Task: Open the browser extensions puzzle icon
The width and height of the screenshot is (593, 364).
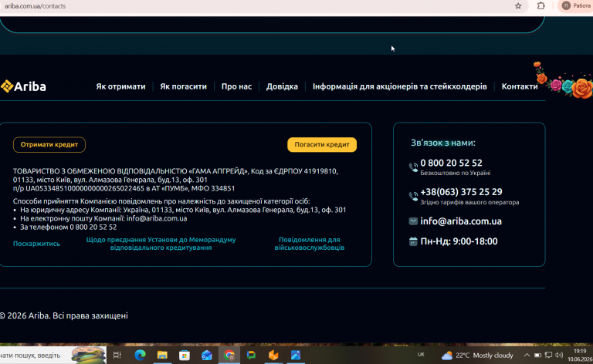Action: tap(541, 6)
